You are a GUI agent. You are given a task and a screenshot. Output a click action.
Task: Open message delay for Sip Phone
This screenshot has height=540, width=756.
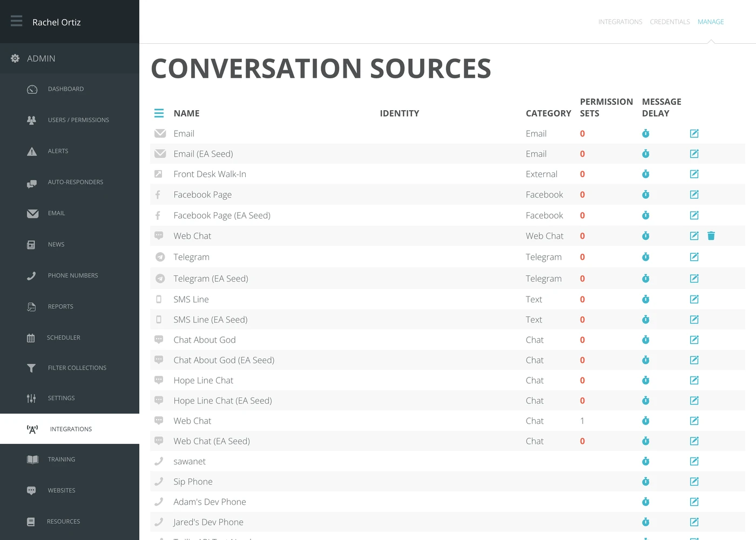[645, 482]
